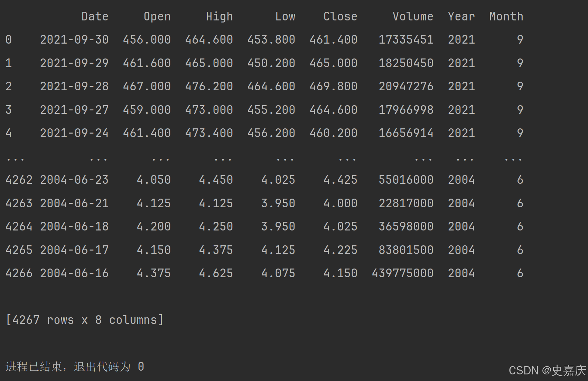Click Low value 453.800
Screen dimensions: 588x381
click(x=271, y=39)
